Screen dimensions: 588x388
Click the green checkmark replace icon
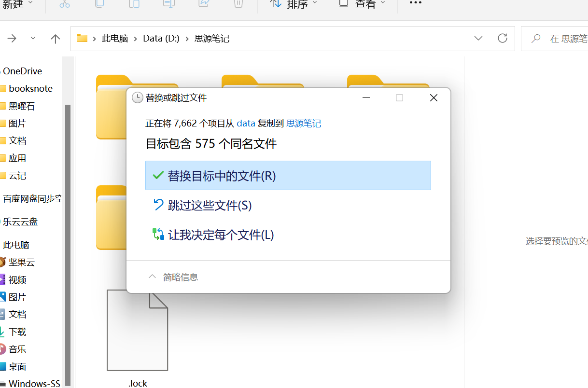pos(158,175)
